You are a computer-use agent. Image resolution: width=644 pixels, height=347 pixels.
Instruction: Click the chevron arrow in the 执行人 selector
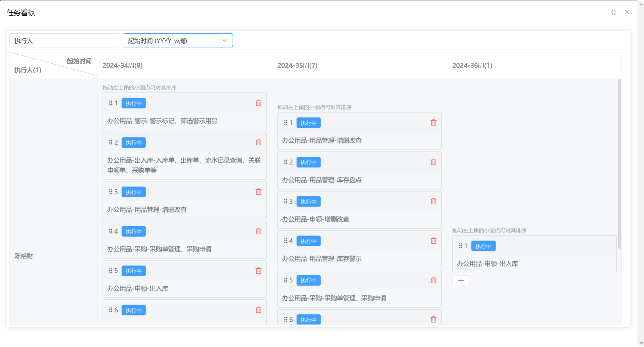111,40
